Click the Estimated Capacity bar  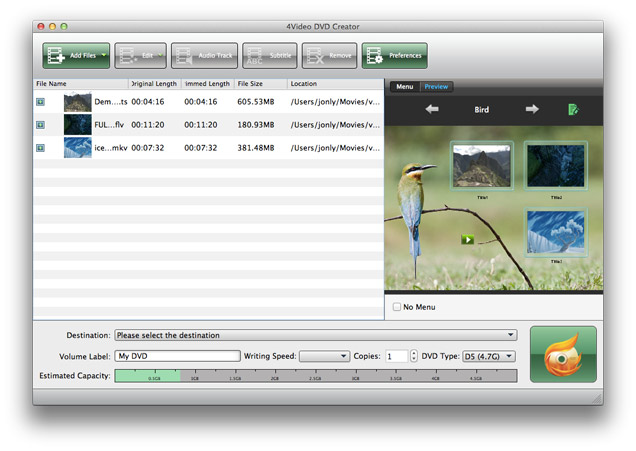[316, 376]
